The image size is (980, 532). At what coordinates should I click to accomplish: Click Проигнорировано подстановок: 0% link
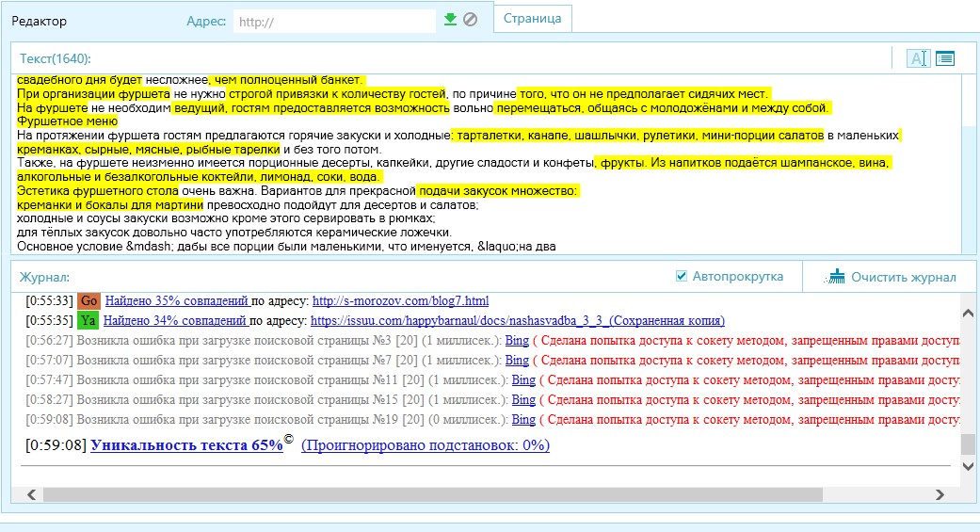pos(425,445)
